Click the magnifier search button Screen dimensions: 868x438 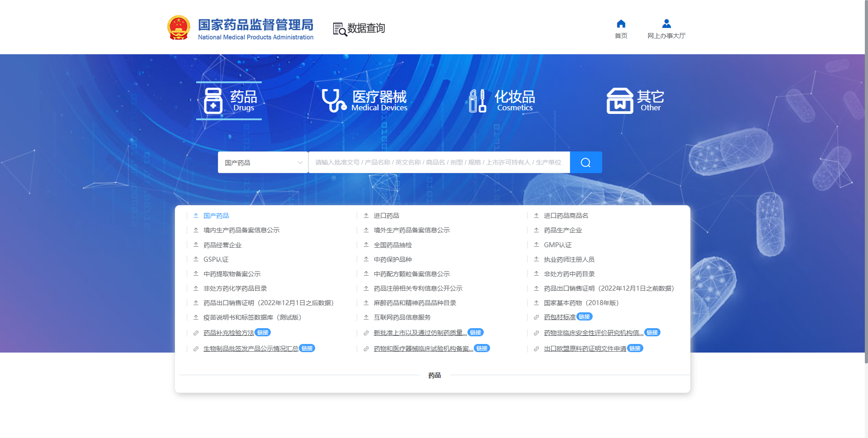tap(585, 162)
